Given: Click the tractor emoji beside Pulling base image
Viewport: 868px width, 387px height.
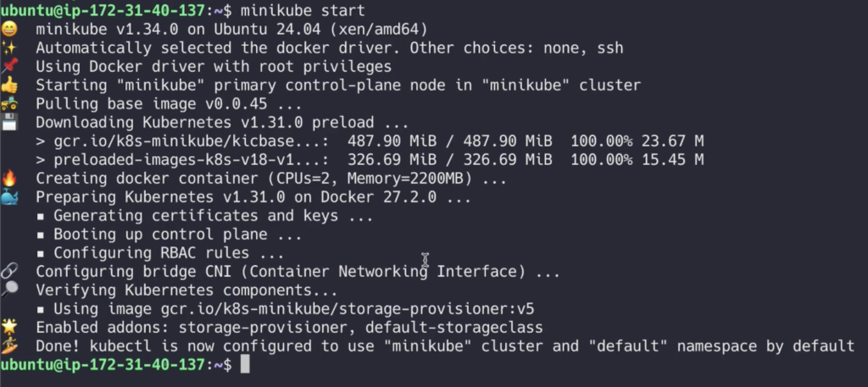Looking at the screenshot, I should (x=8, y=103).
